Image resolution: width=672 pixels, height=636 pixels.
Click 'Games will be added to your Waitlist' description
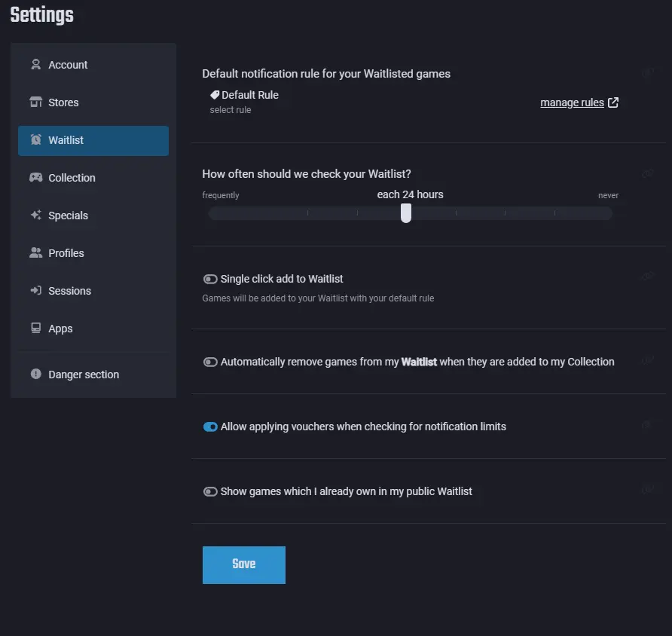click(318, 298)
